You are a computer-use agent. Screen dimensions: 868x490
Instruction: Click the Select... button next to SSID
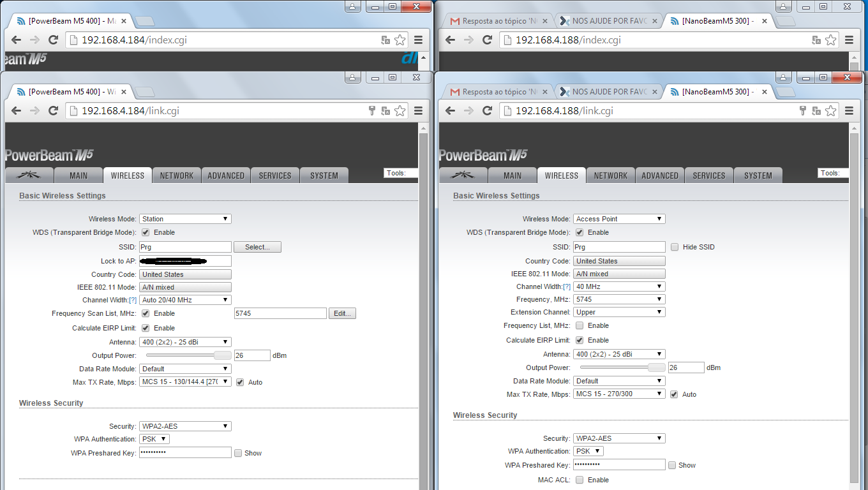tap(257, 247)
